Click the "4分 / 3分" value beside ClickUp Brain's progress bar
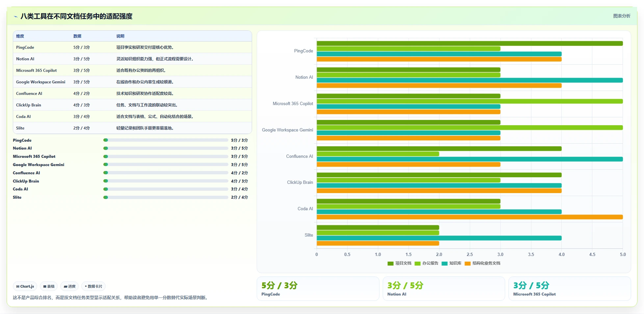The width and height of the screenshot is (644, 314). click(240, 181)
